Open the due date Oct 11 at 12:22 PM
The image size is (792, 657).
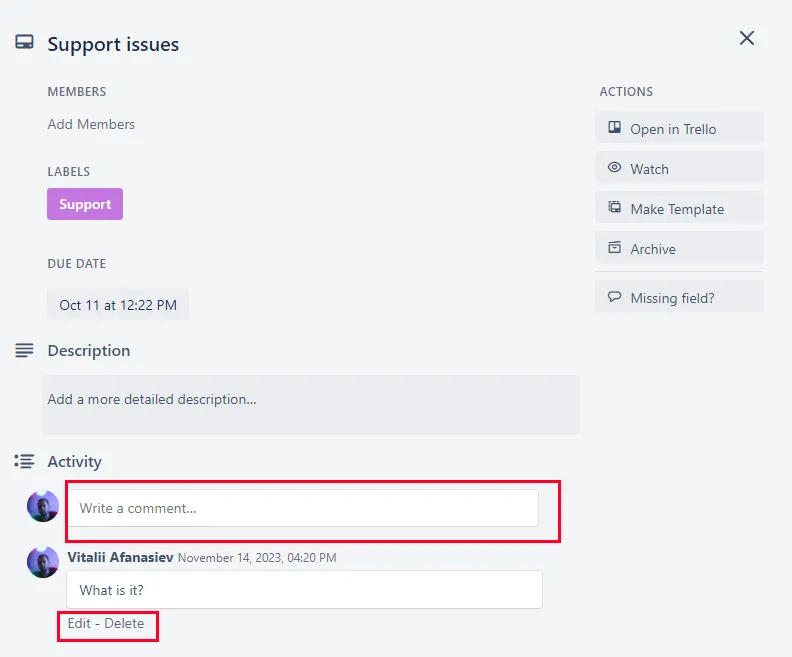tap(118, 305)
